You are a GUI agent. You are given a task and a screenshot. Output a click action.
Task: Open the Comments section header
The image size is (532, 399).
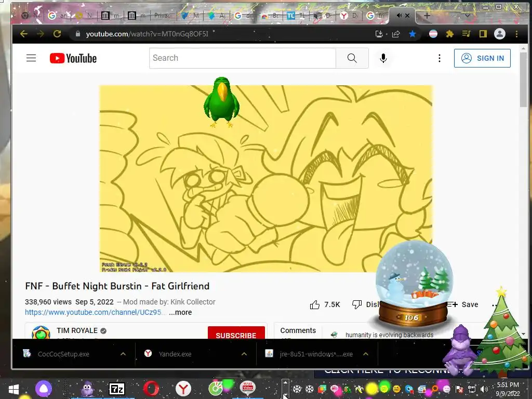[298, 330]
